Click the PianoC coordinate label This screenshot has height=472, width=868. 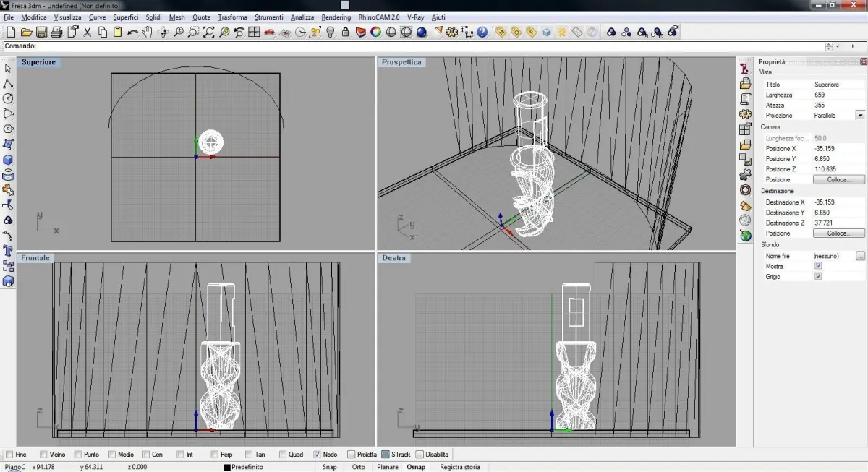coord(14,467)
